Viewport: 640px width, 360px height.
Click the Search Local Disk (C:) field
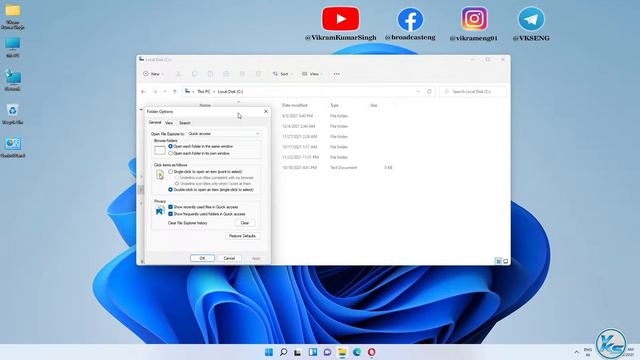pyautogui.click(x=473, y=91)
